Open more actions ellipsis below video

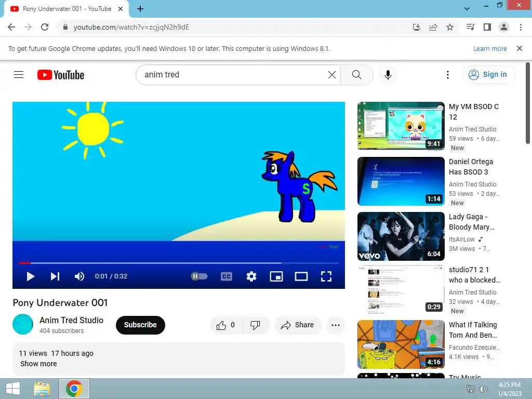[336, 325]
